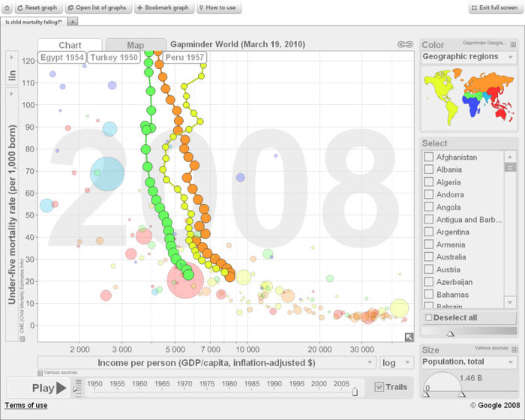The height and width of the screenshot is (420, 525).
Task: Exit full screen mode
Action: pyautogui.click(x=496, y=7)
